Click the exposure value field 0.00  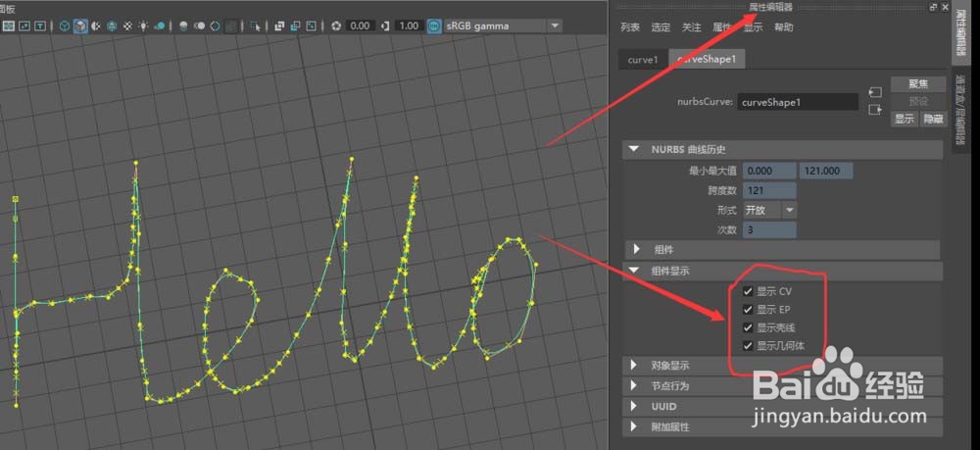tap(361, 26)
